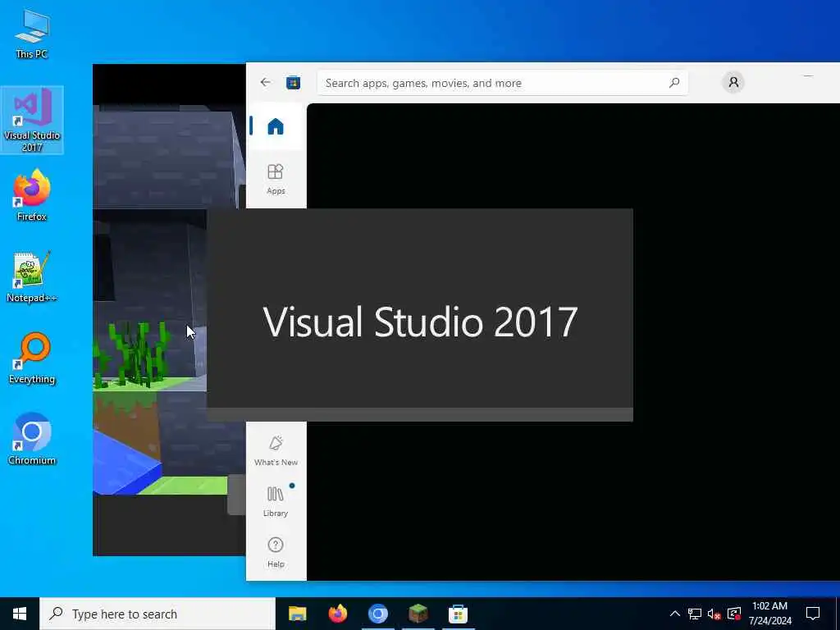Open Notepad++ desktop shortcut
Screen dimensions: 840x630
click(x=32, y=277)
